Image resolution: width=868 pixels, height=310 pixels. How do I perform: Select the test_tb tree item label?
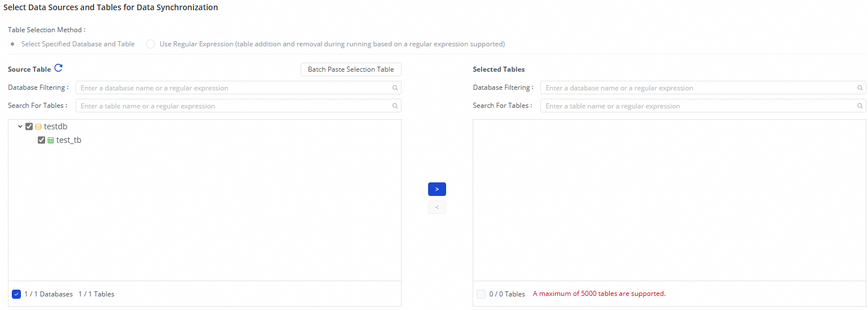(69, 141)
